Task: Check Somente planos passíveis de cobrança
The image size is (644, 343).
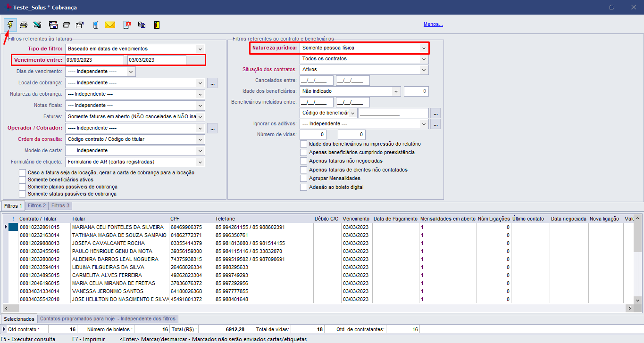Action: tap(23, 187)
